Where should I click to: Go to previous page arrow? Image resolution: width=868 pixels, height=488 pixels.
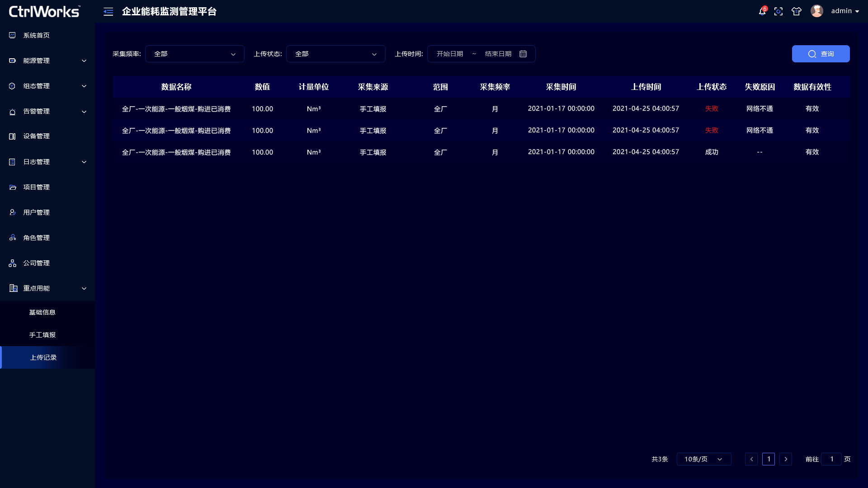click(x=751, y=459)
